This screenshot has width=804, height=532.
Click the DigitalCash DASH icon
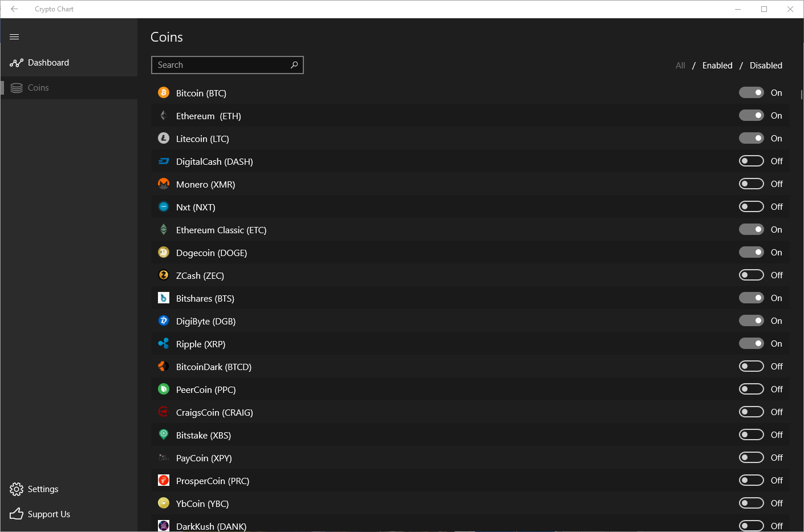[164, 161]
